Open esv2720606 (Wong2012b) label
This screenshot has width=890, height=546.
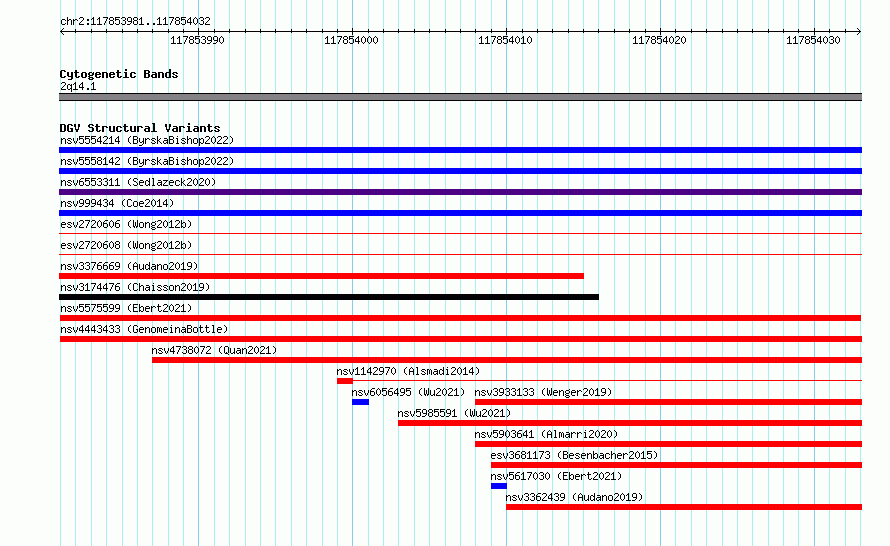(x=126, y=224)
